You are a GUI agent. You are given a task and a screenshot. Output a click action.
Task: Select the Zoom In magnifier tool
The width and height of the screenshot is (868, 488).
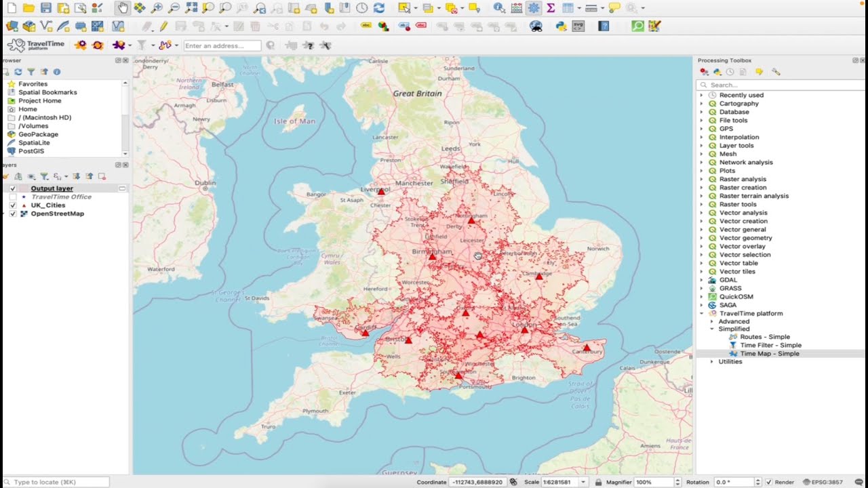pos(157,8)
